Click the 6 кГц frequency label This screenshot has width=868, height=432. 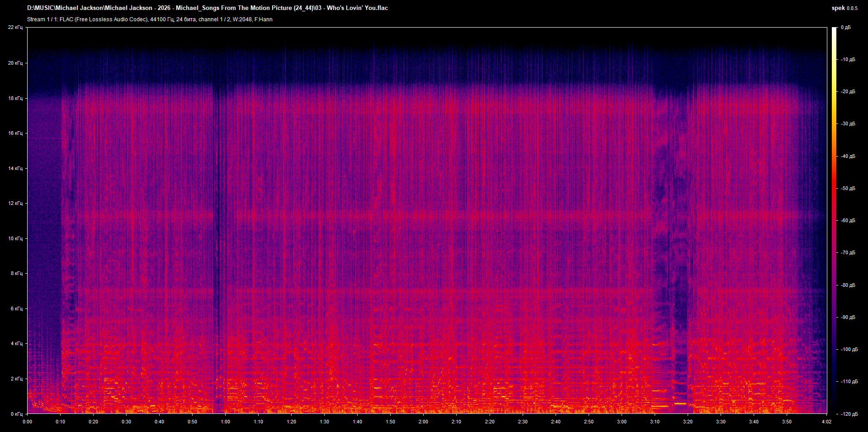click(x=17, y=309)
